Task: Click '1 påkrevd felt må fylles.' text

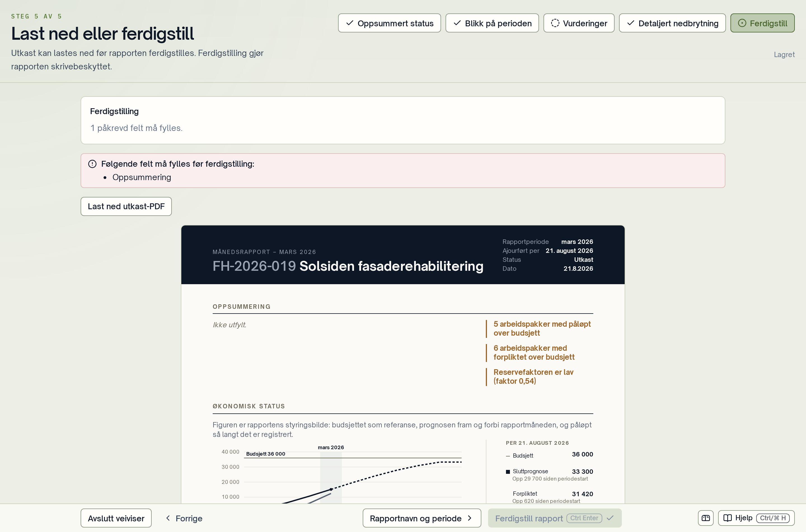Action: pyautogui.click(x=136, y=128)
